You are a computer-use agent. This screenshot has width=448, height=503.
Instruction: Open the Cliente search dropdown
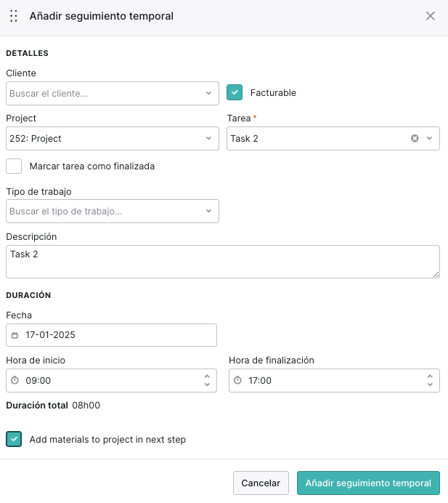[x=112, y=93]
